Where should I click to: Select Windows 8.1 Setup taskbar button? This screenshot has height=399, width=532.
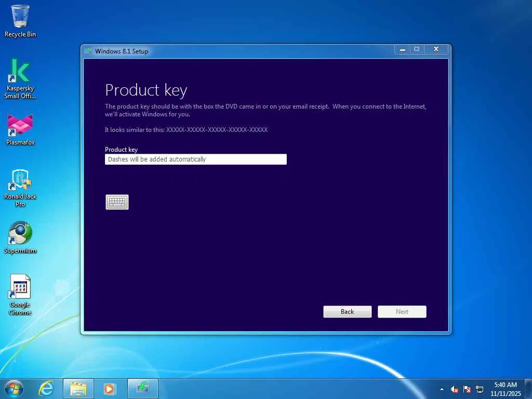pos(143,389)
